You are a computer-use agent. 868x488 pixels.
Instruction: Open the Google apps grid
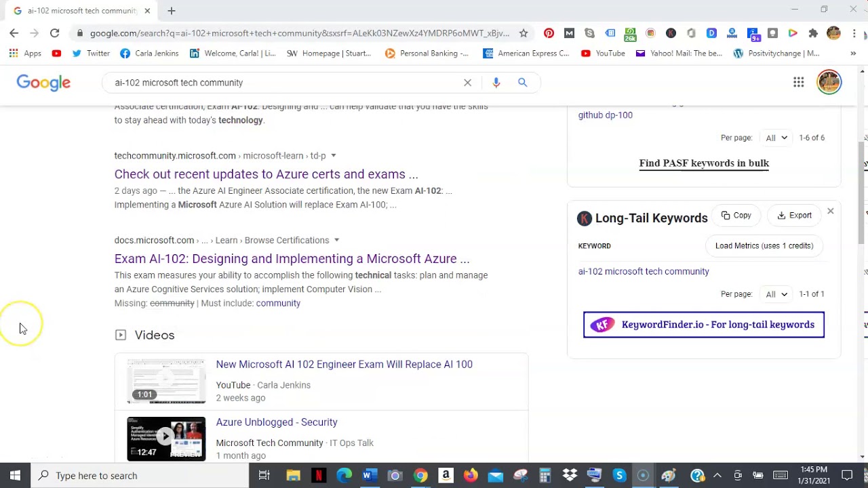pos(799,82)
